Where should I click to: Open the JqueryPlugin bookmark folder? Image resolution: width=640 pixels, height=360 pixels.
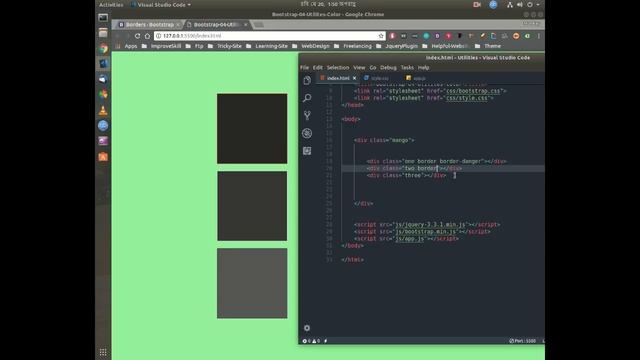397,46
